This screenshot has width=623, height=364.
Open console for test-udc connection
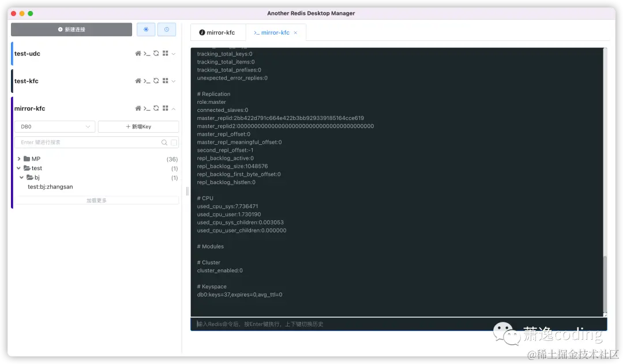pos(147,54)
